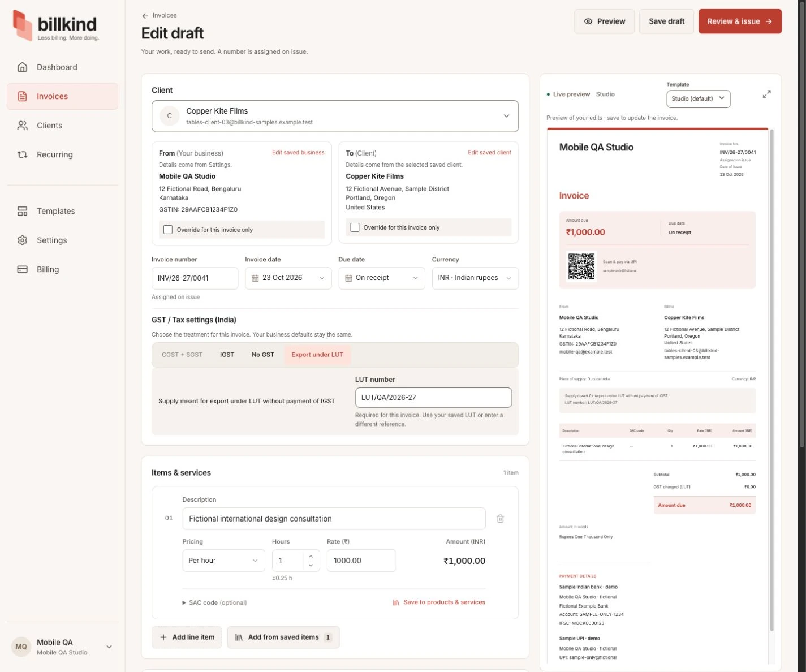Image resolution: width=806 pixels, height=672 pixels.
Task: Click the Edit saved client link
Action: click(489, 153)
